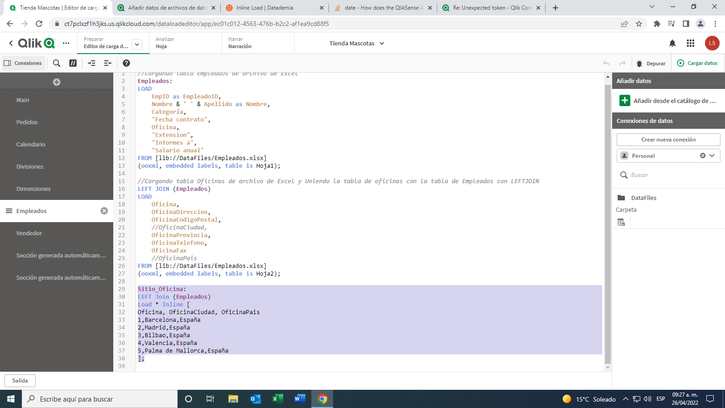This screenshot has height=408, width=725.
Task: Switch to the Analizar Hoja tab
Action: point(164,43)
